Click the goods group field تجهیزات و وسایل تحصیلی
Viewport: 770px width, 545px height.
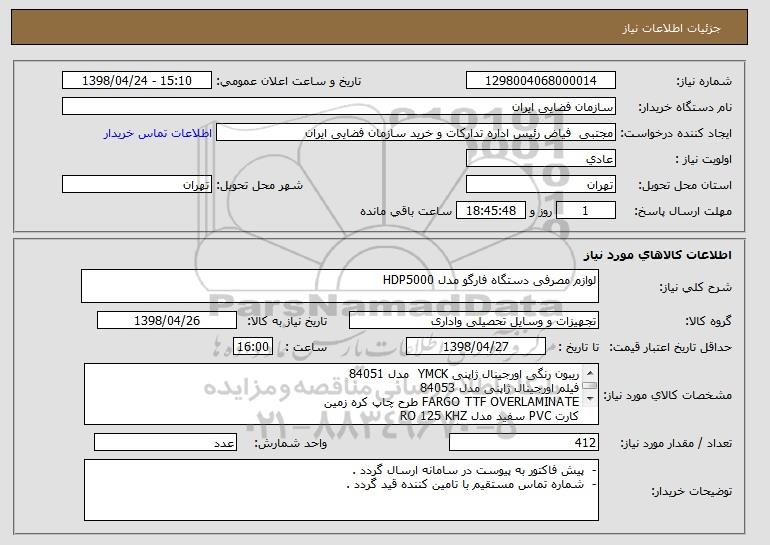[x=474, y=321]
